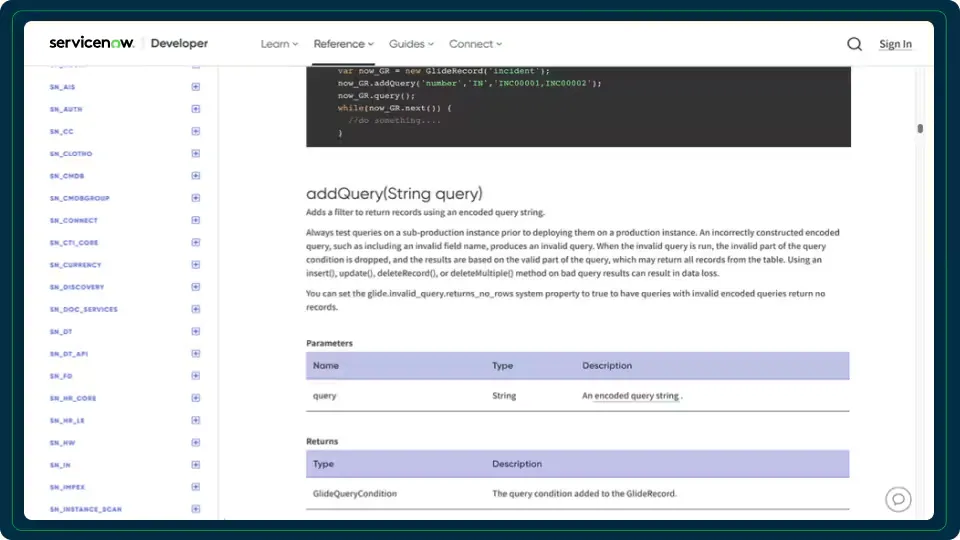Expand SN_INSTANCE_SCAN with its plus icon

pyautogui.click(x=195, y=509)
